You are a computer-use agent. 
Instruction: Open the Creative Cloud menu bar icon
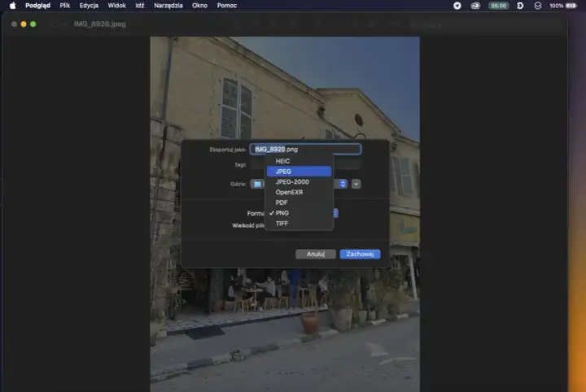[475, 6]
